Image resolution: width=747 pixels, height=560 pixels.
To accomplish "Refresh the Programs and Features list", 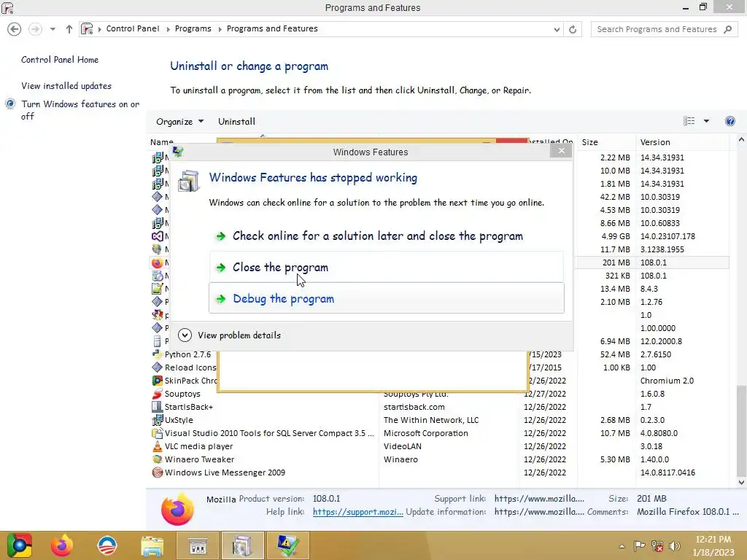I will pos(573,29).
